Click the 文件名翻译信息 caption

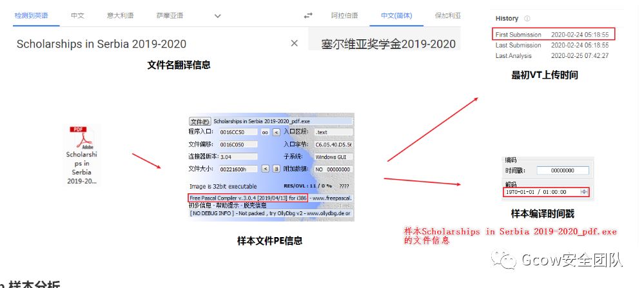179,65
